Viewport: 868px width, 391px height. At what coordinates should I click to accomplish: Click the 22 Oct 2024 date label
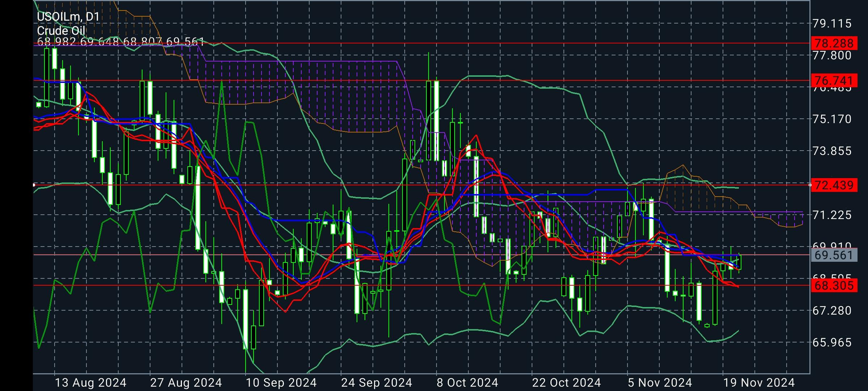566,383
